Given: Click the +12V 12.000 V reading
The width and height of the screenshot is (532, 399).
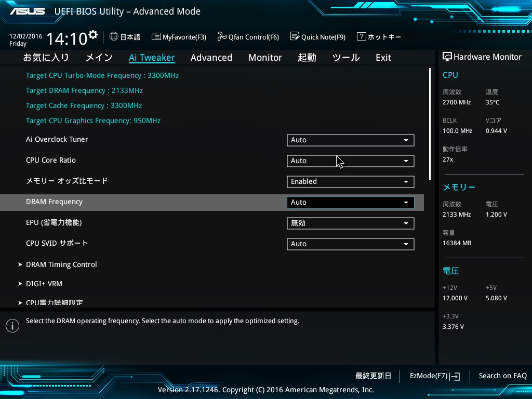Looking at the screenshot, I should coord(455,298).
